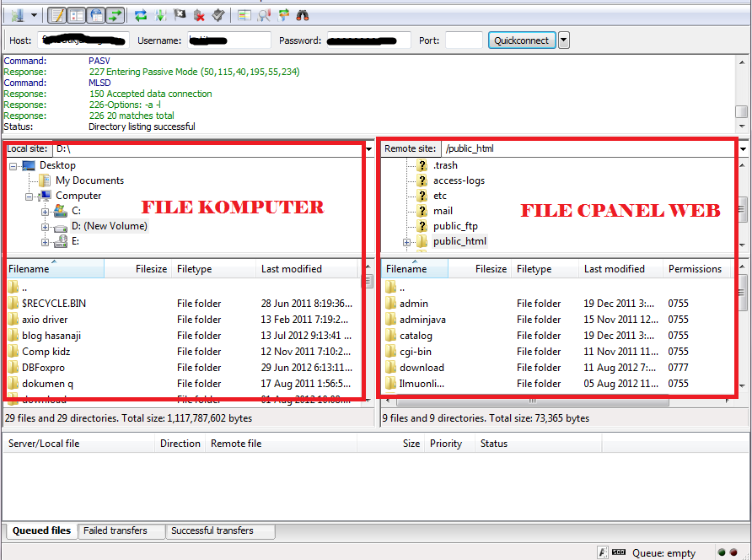Open Quickconnect history dropdown arrow
This screenshot has height=560, width=752.
coord(563,40)
